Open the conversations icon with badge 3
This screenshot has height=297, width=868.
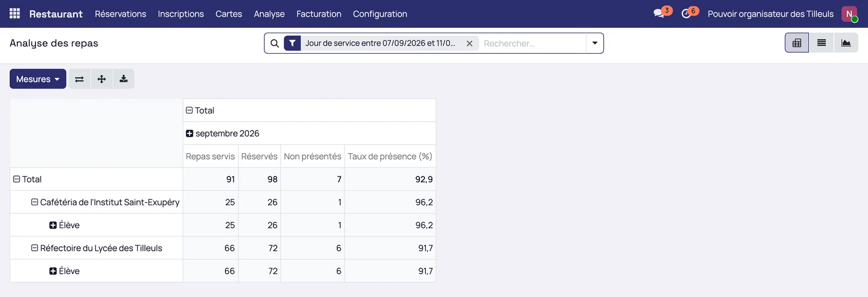[x=659, y=14]
